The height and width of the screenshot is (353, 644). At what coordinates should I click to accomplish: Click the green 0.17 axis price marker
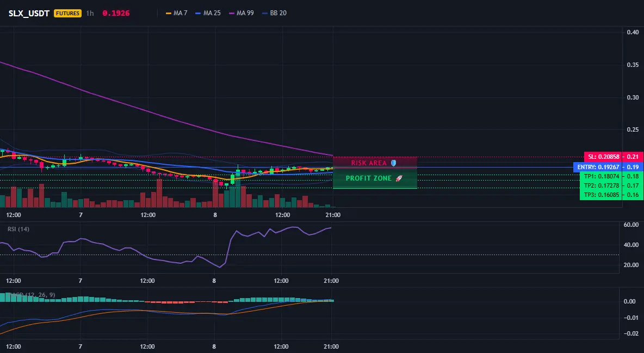tap(633, 185)
